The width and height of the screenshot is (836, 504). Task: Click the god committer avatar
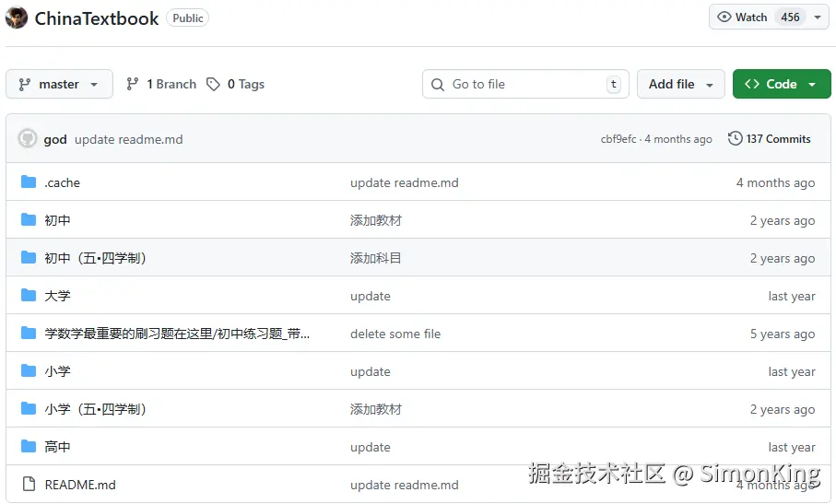point(28,139)
